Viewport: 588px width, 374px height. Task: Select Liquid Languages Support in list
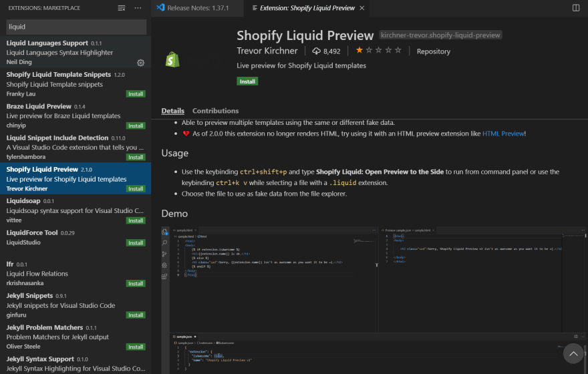(x=76, y=52)
